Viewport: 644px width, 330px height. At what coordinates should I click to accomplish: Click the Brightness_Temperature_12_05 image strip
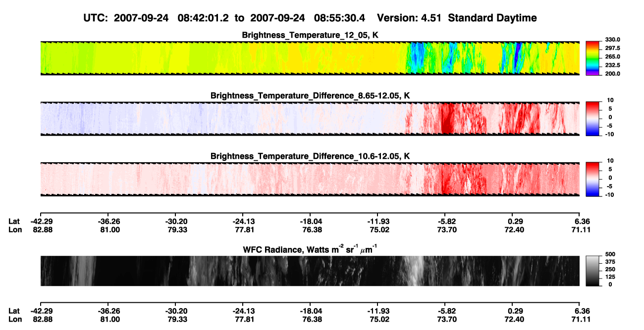(310, 58)
